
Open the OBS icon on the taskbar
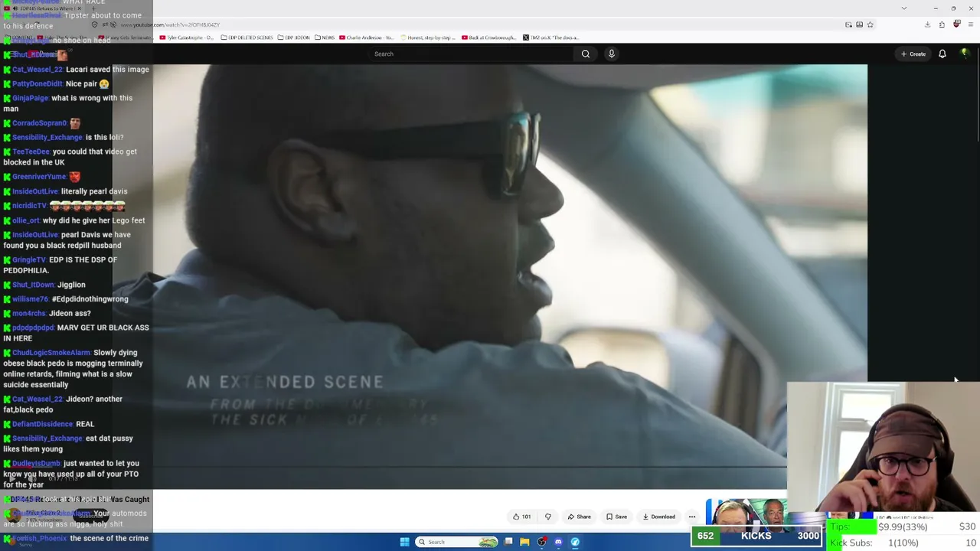click(541, 542)
